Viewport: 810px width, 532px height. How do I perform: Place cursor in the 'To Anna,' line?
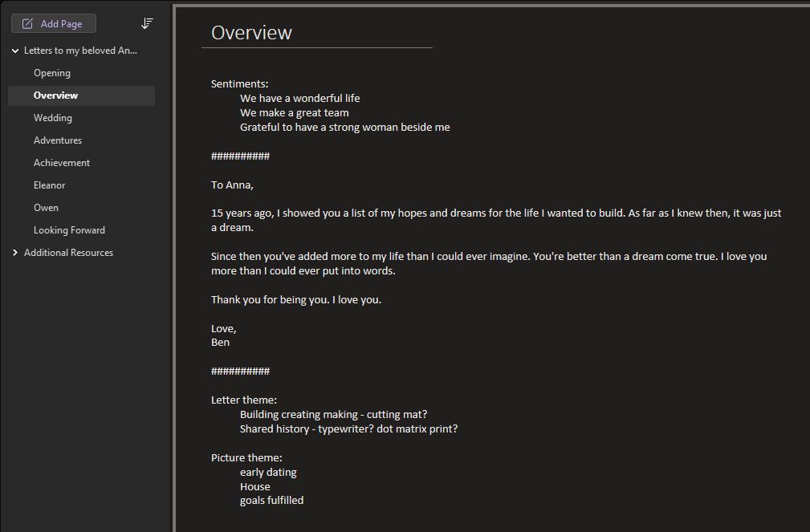[232, 185]
